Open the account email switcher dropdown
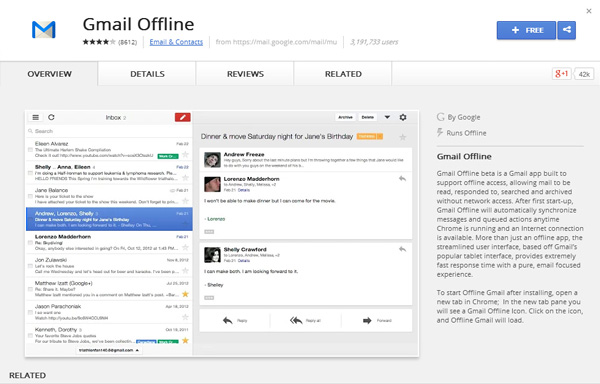The height and width of the screenshot is (384, 600). (109, 350)
